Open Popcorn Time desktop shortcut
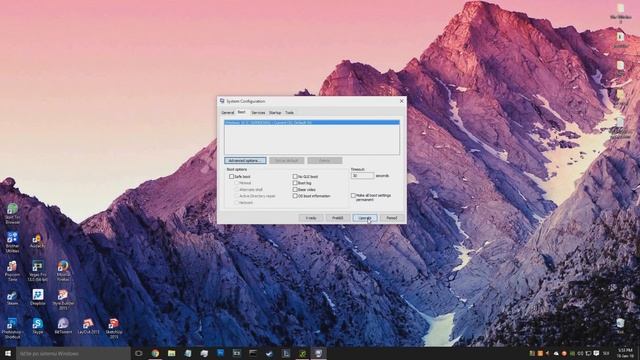Screen dimensions: 640x360 pos(12,270)
